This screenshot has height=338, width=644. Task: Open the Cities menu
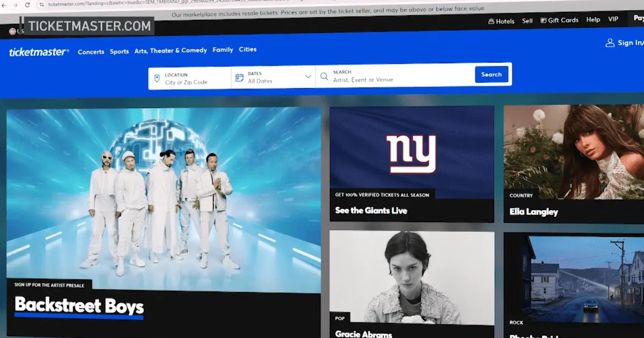(x=247, y=49)
